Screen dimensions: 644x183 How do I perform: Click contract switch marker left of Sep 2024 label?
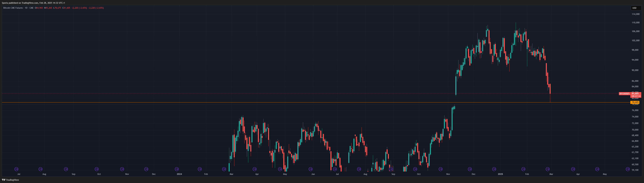pyautogui.click(x=391, y=169)
